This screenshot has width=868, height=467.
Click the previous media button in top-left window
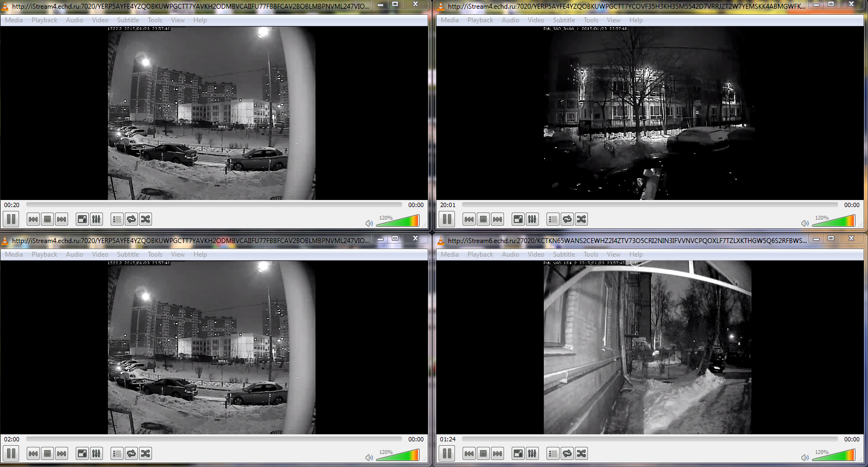pos(33,219)
